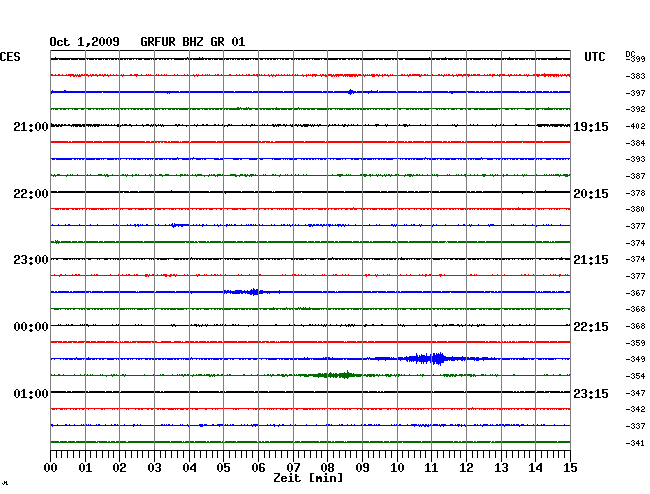Click minute '09' on the bottom time axis
650x494 pixels.
pyautogui.click(x=362, y=468)
